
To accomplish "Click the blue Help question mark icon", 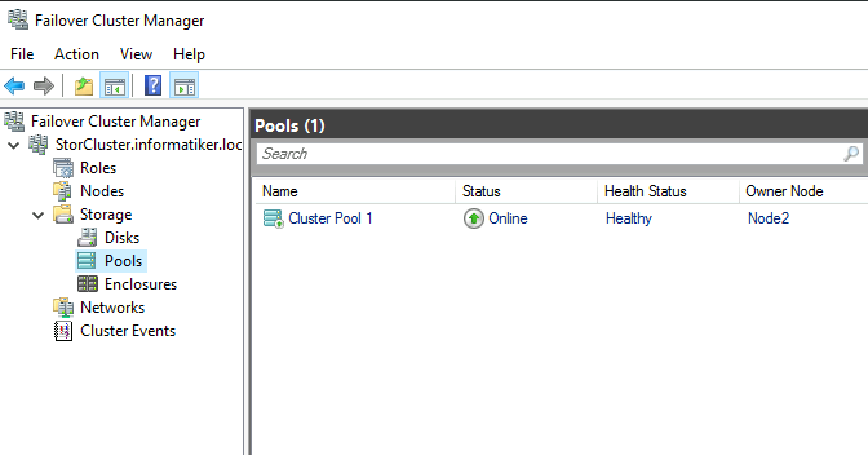I will pos(153,85).
